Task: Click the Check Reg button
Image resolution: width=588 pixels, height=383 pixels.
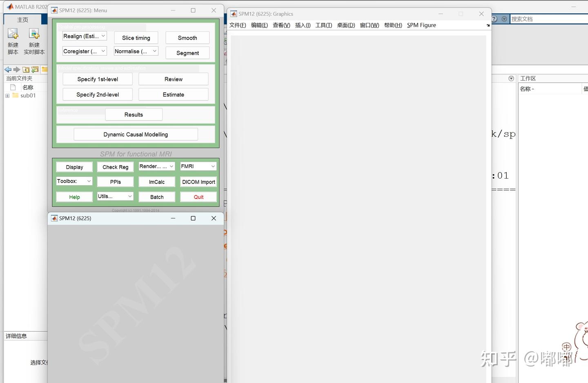Action: point(115,167)
